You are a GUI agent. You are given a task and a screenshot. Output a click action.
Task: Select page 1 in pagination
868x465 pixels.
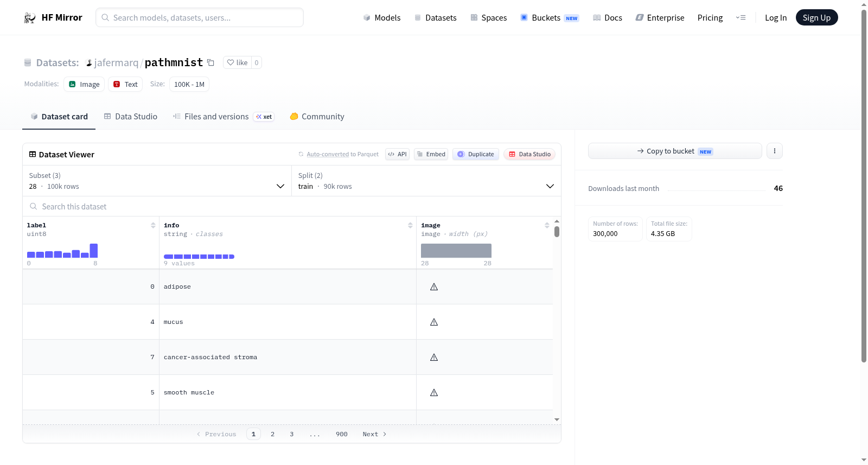pyautogui.click(x=253, y=434)
